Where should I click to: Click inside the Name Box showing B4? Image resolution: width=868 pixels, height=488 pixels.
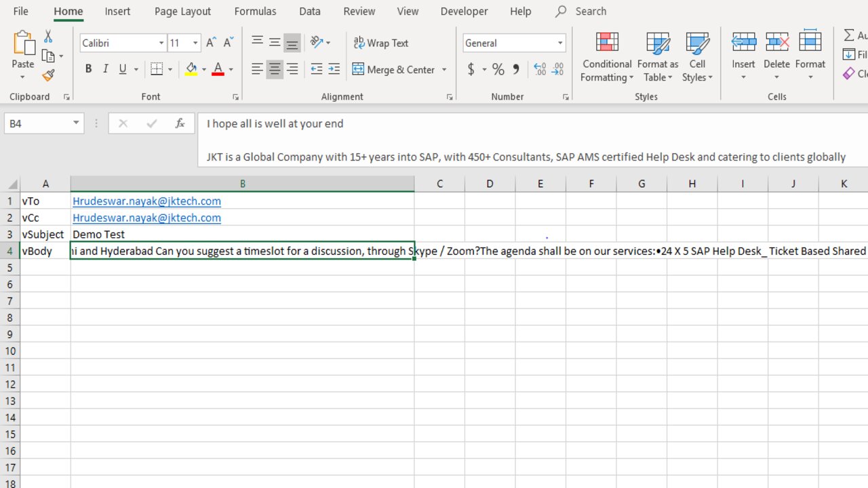[37, 123]
